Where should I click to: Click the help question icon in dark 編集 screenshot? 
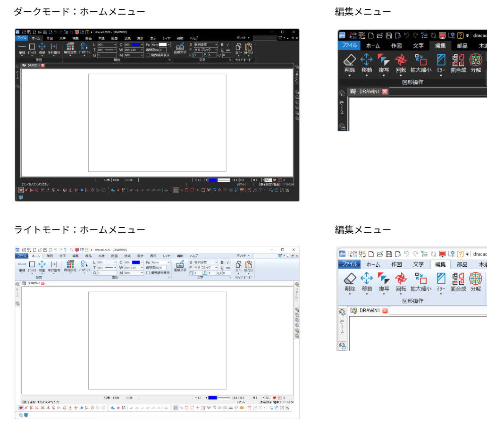tap(460, 35)
